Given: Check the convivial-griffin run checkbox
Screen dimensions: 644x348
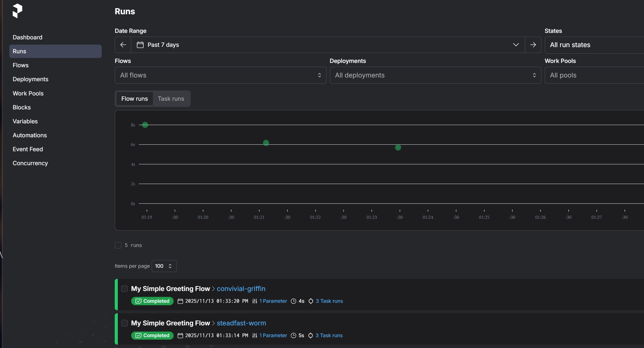Looking at the screenshot, I should click(x=124, y=289).
